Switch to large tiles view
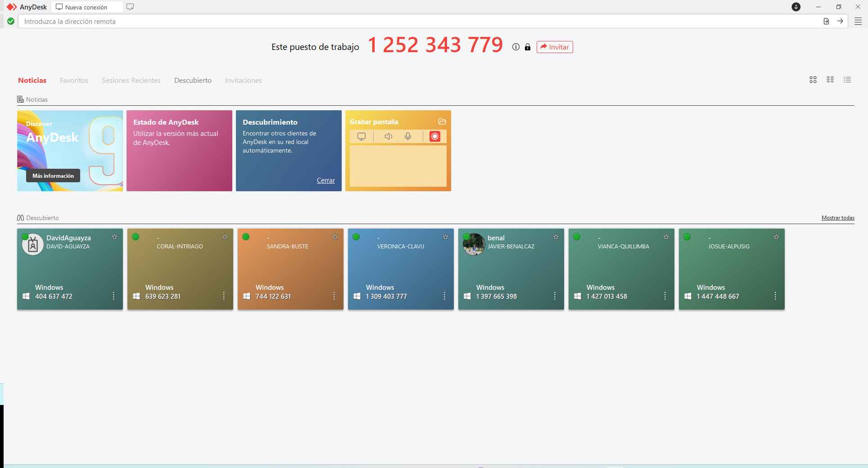Screen dimensions: 868x468 (x=813, y=80)
